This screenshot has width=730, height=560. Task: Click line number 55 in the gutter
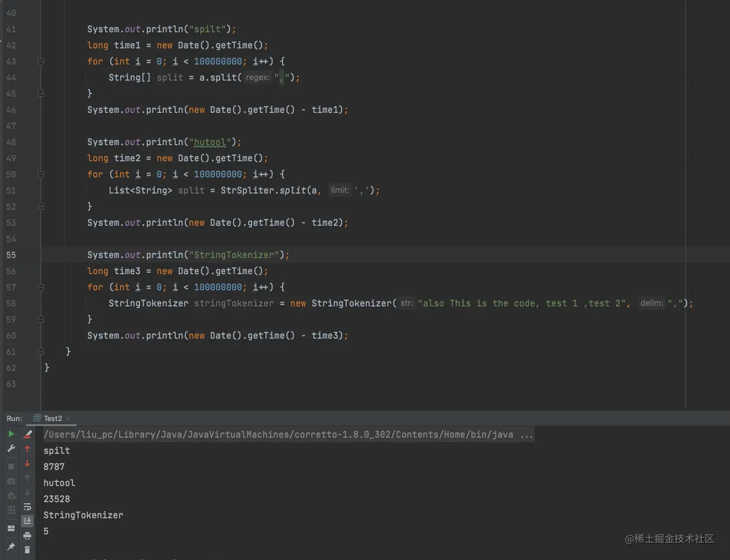[x=11, y=255]
